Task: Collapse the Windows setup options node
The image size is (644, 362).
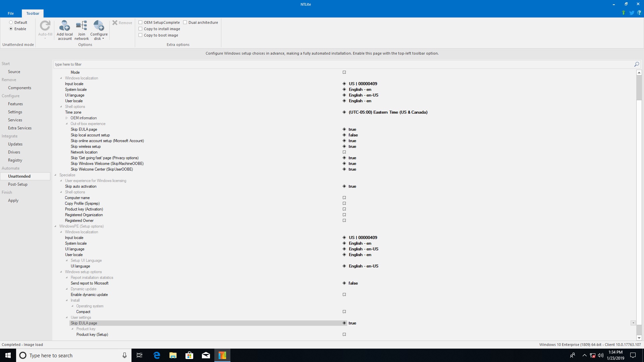Action: tap(61, 272)
